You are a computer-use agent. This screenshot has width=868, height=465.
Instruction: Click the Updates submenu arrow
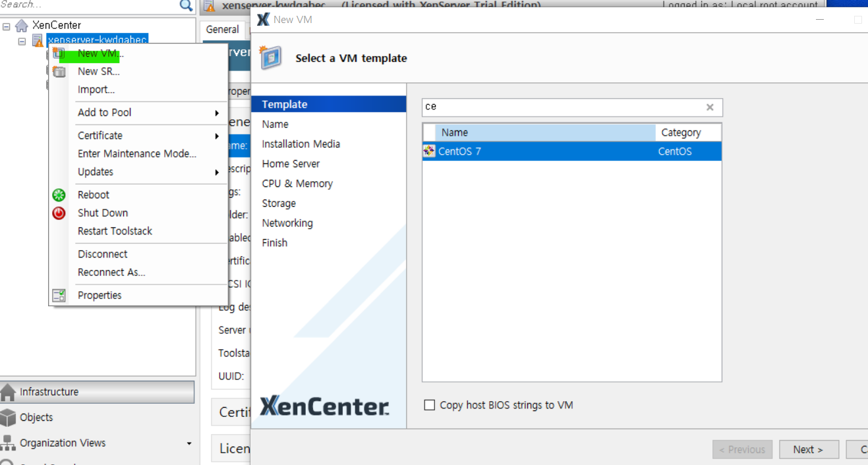click(217, 173)
